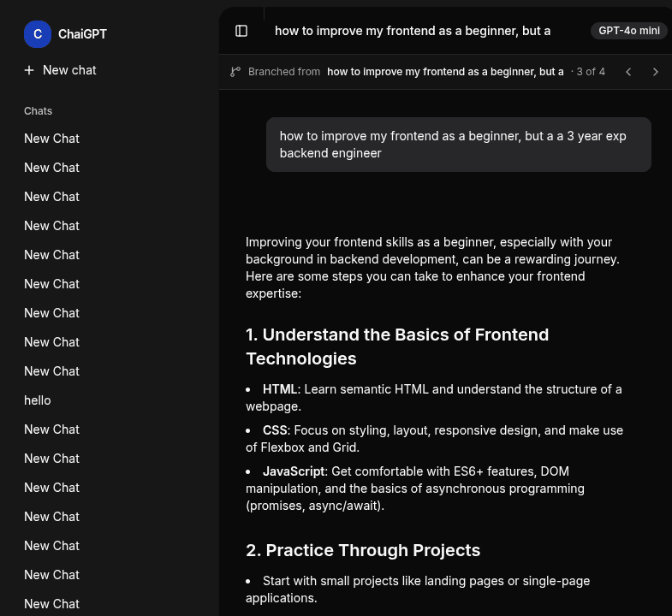Open the ChaiGPT app title

click(82, 34)
